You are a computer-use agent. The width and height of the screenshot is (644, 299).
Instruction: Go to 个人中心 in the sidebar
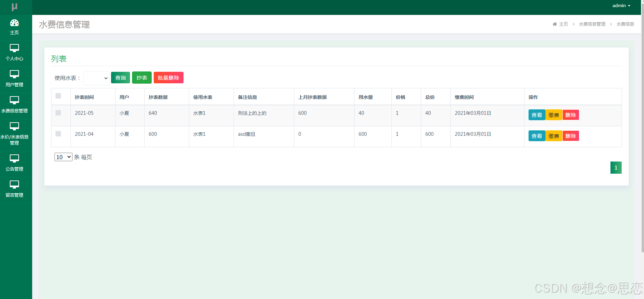[x=14, y=59]
